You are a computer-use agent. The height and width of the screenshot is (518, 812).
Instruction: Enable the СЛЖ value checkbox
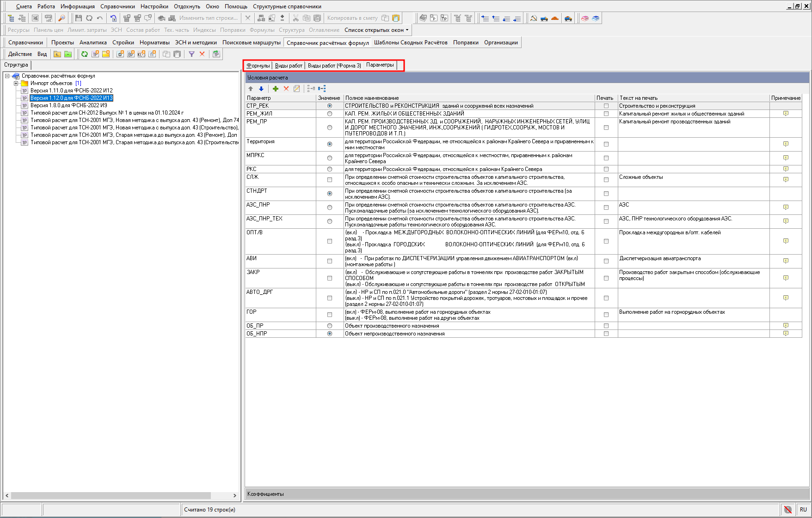330,180
